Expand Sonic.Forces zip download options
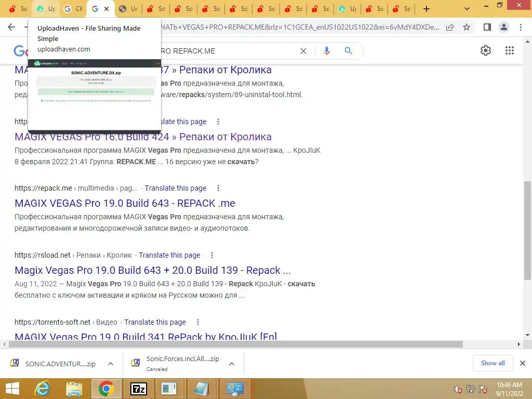 click(232, 364)
